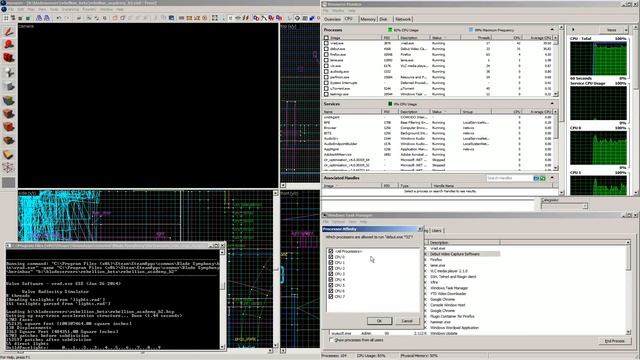The image size is (640, 360).
Task: Tick the firefox.exe checkbox in Resource Monitor
Action: [326, 54]
